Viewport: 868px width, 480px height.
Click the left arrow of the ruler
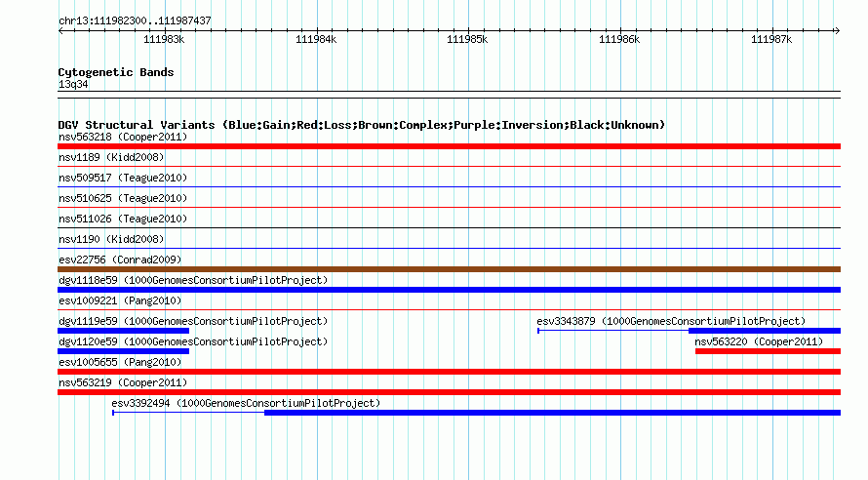(x=60, y=31)
